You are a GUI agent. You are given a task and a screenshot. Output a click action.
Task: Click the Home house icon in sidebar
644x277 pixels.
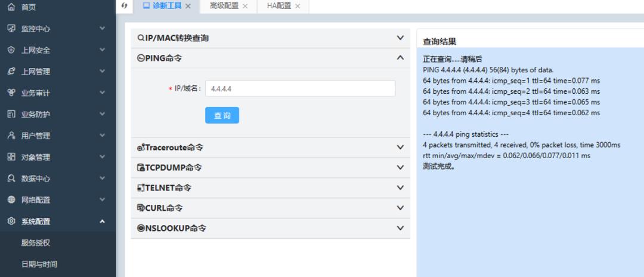[11, 7]
